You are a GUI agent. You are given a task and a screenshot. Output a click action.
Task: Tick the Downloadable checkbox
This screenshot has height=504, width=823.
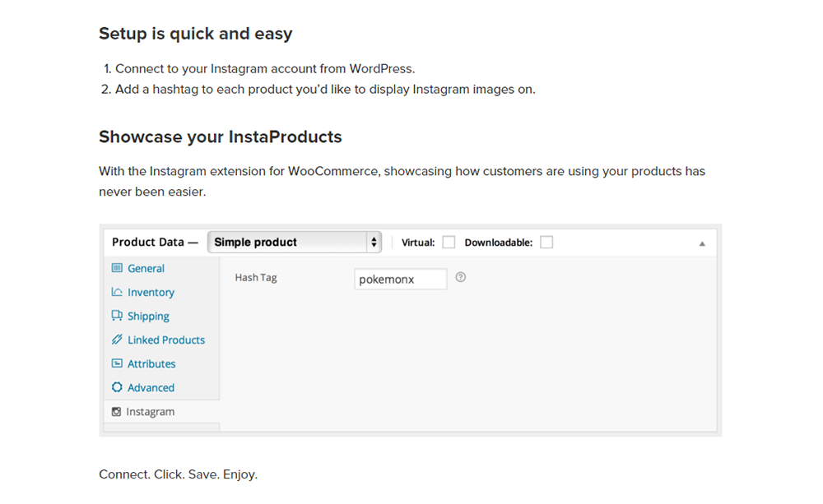(546, 243)
